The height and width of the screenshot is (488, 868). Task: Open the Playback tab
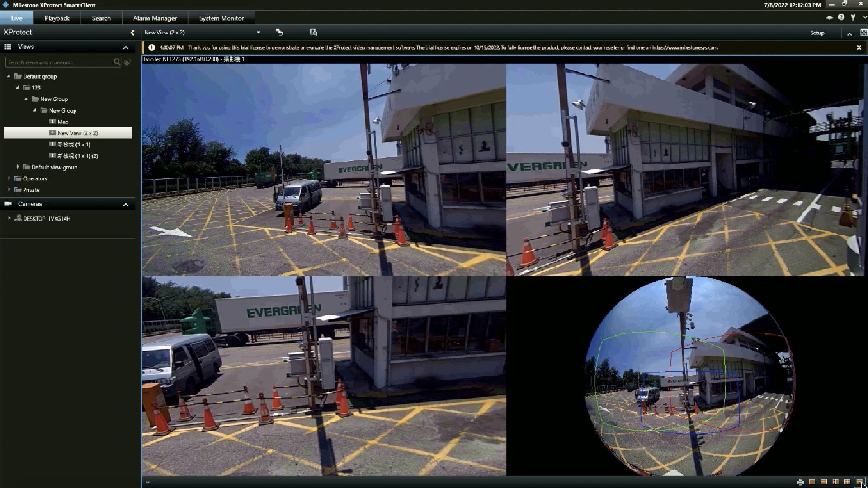(x=57, y=18)
